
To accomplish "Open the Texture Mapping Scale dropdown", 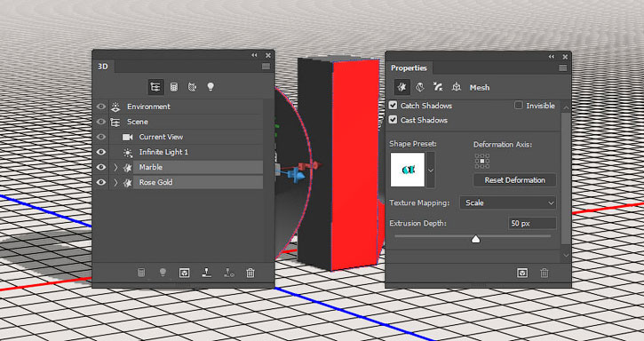I will (x=507, y=203).
